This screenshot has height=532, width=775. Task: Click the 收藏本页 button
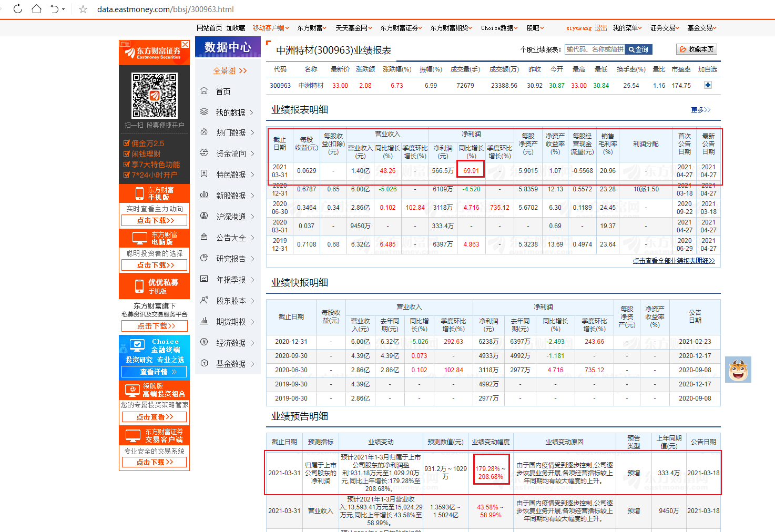click(x=697, y=49)
